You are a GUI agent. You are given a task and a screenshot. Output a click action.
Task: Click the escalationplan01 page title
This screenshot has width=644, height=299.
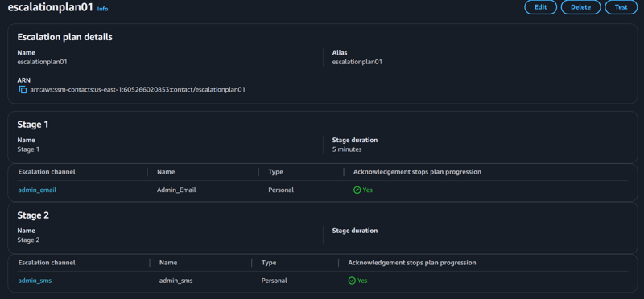[x=51, y=7]
